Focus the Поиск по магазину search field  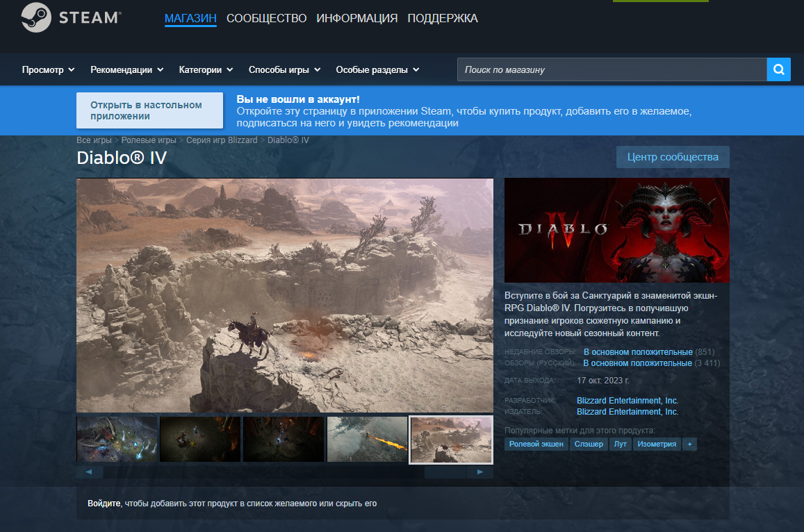coord(612,69)
